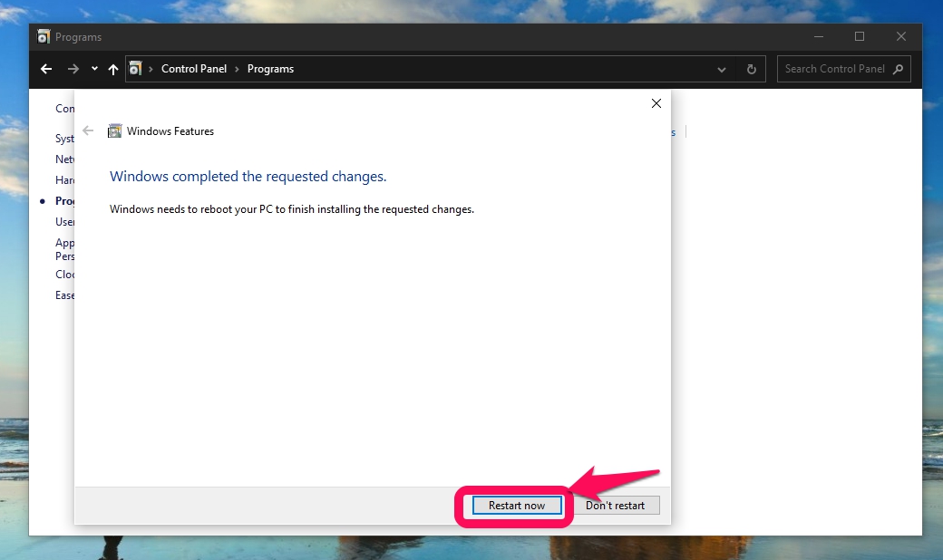Choose Don't restart
The width and height of the screenshot is (943, 560).
pos(615,506)
